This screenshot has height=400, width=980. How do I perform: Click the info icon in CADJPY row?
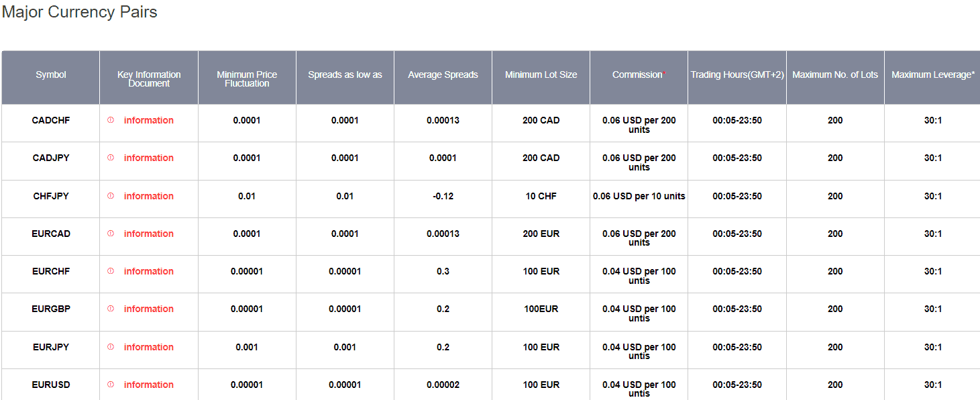click(111, 158)
